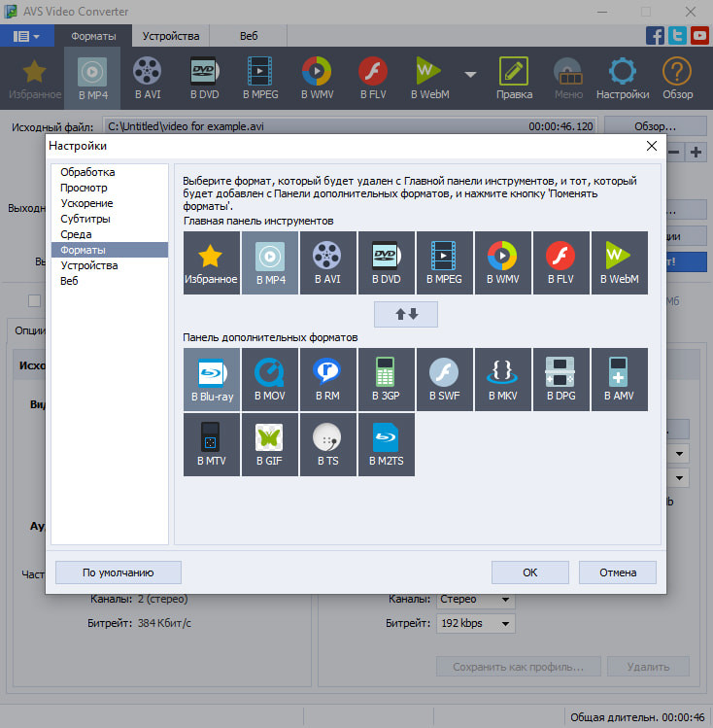This screenshot has width=713, height=728.
Task: Select the В M2TS additional format
Action: [x=387, y=445]
